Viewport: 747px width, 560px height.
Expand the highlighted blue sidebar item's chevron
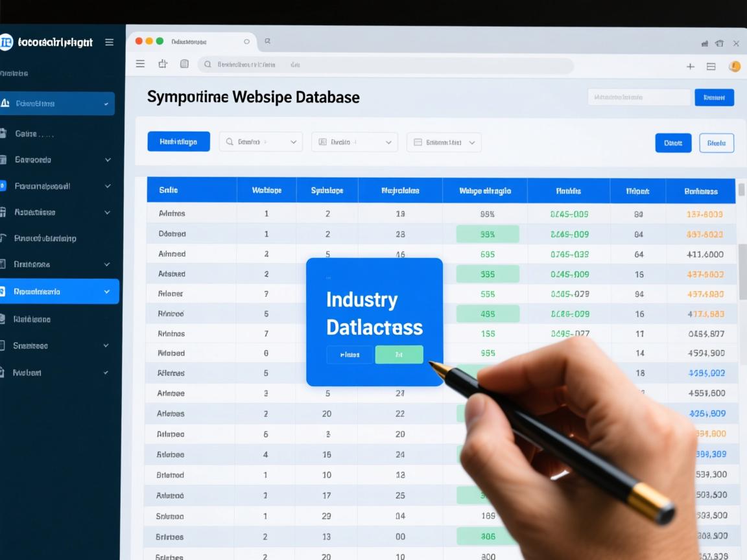107,292
